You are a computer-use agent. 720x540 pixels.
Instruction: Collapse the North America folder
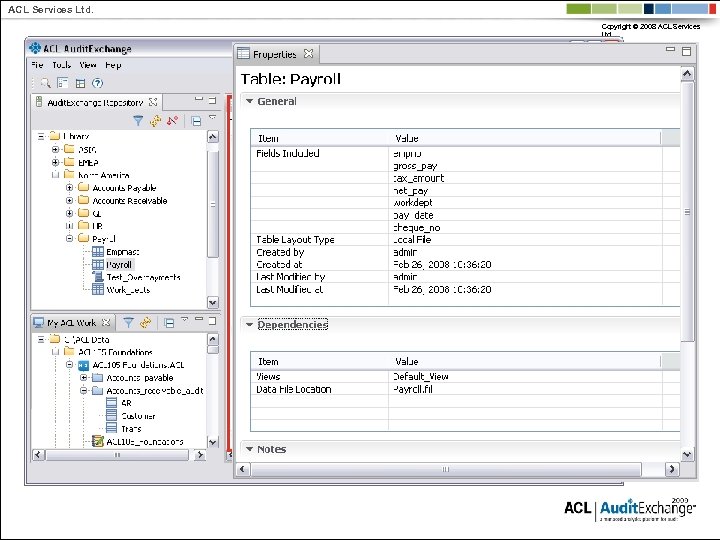56,174
